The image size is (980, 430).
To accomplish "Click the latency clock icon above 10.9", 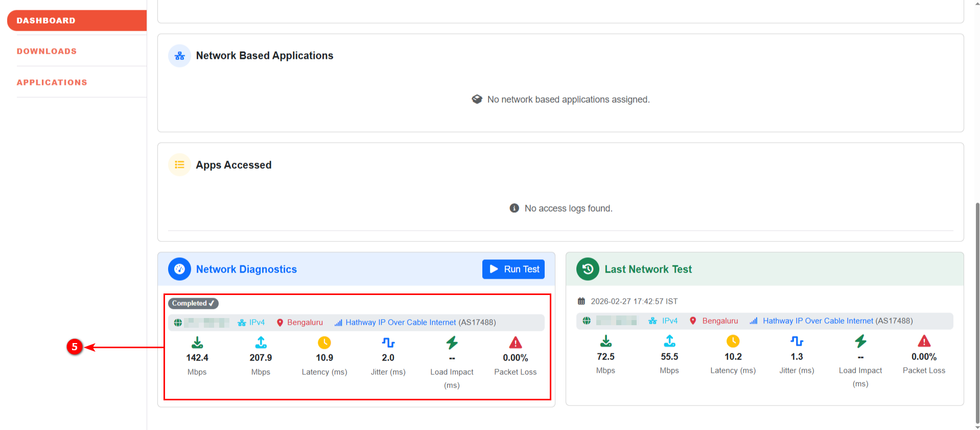I will click(x=324, y=342).
